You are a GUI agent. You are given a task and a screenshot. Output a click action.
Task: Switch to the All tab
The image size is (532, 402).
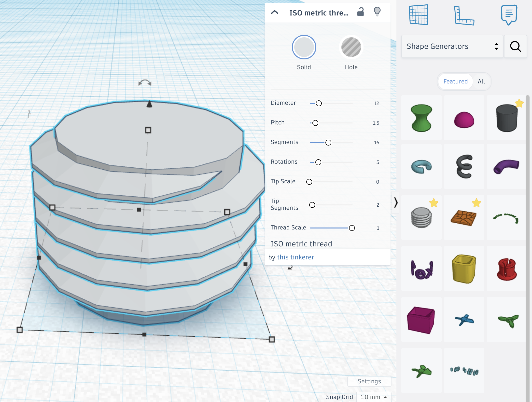click(x=481, y=81)
